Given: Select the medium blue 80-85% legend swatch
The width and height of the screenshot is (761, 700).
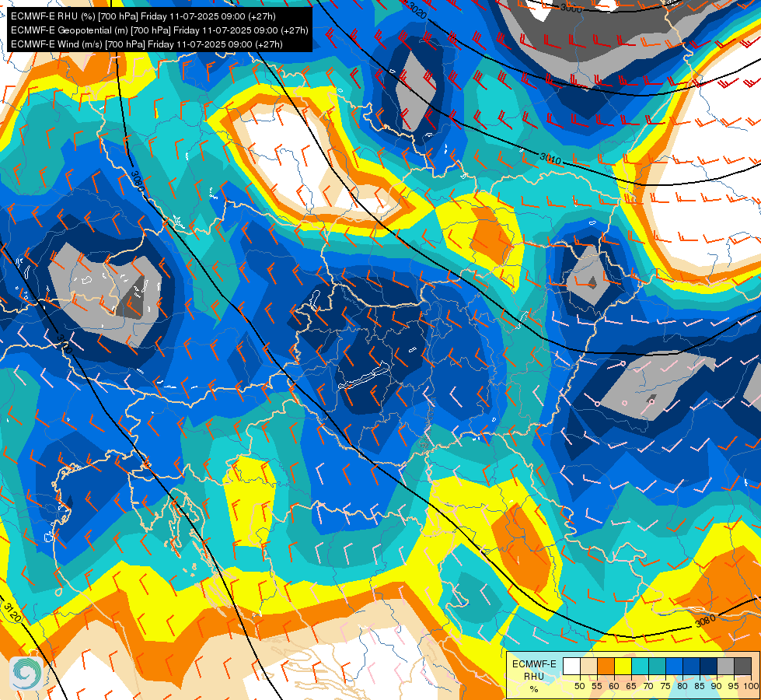Looking at the screenshot, I should [x=691, y=666].
